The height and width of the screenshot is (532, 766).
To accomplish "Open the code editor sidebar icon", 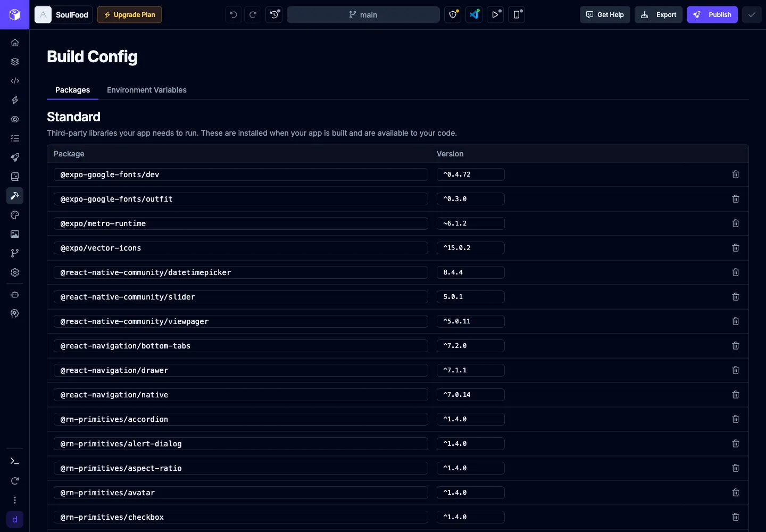I will [x=15, y=81].
